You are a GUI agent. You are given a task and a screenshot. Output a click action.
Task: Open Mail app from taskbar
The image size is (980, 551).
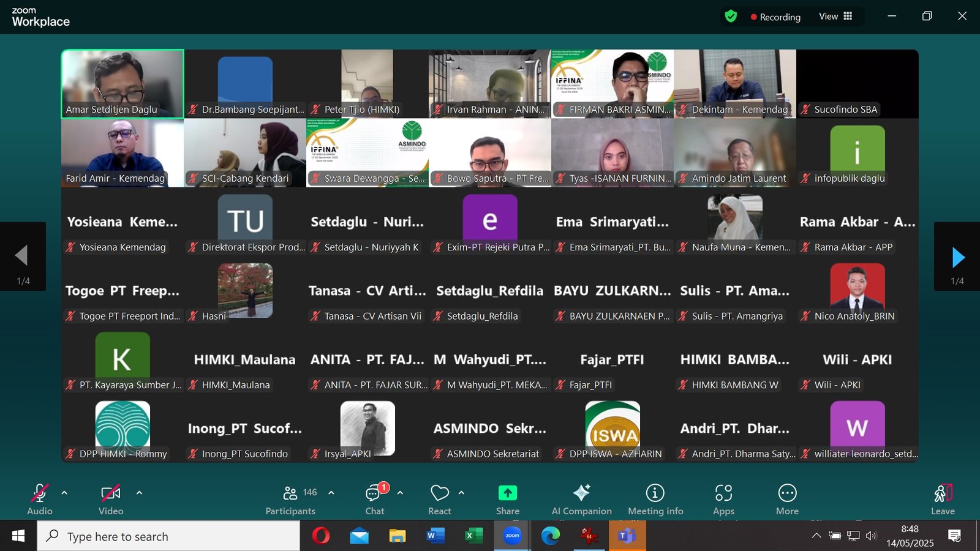tap(360, 536)
